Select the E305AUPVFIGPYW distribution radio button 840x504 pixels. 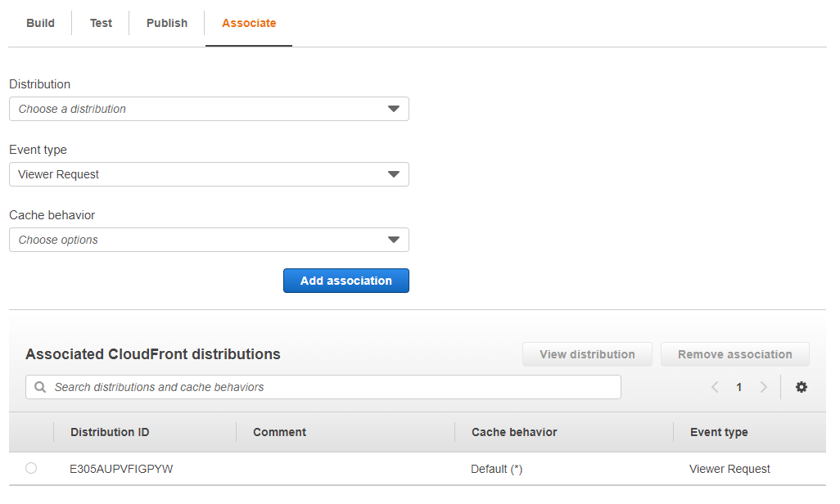(x=31, y=468)
